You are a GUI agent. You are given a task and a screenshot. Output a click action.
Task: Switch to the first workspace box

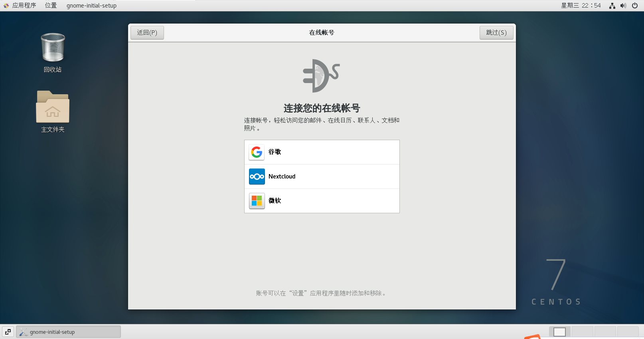560,332
